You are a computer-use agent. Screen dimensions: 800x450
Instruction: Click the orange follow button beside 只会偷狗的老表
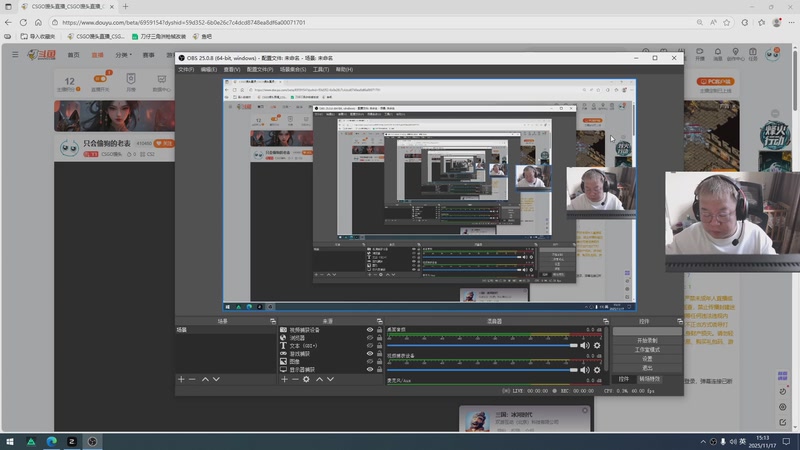pyautogui.click(x=164, y=143)
